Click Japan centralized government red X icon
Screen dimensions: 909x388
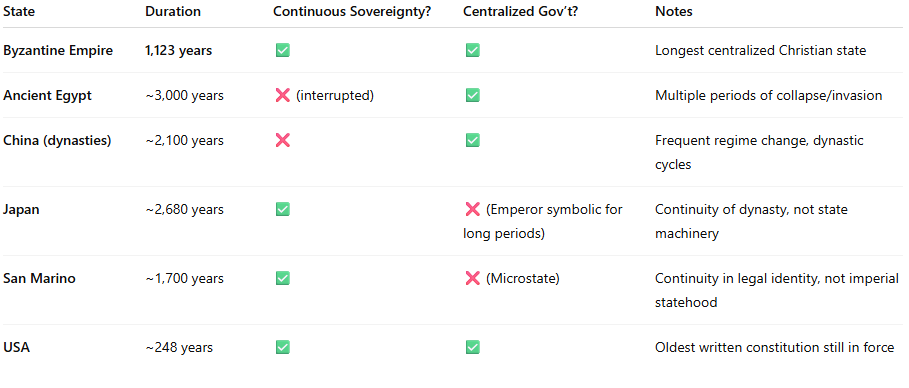click(x=472, y=209)
